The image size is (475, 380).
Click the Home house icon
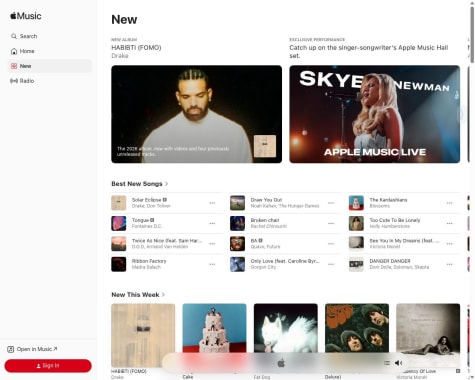[14, 51]
